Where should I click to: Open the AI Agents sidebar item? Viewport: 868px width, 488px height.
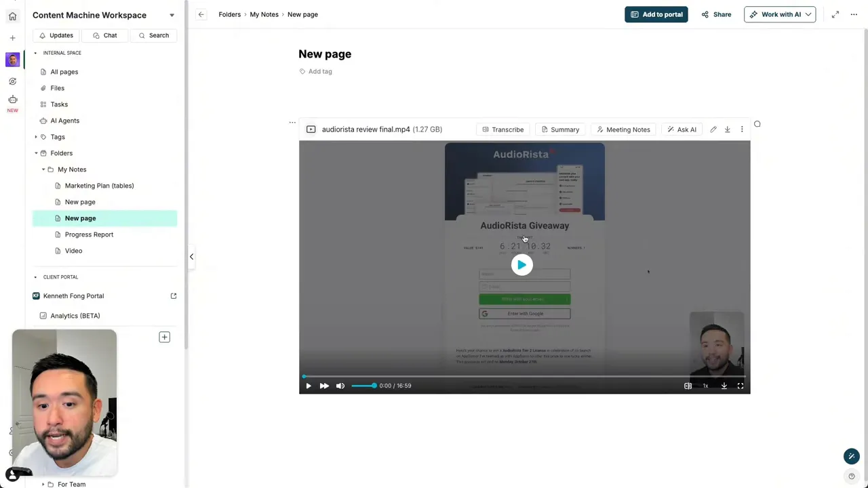click(x=64, y=120)
